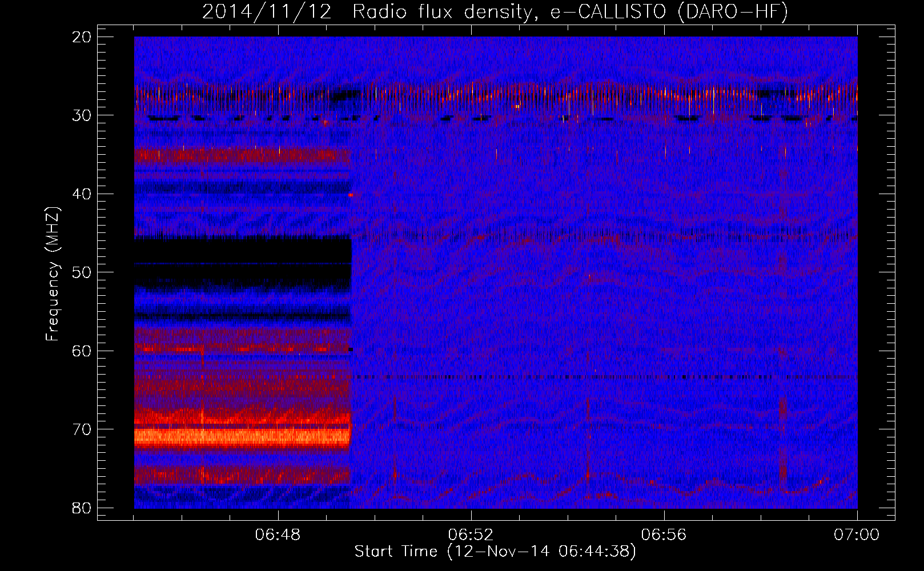The height and width of the screenshot is (571, 924).
Task: Click the 20 frequency tick label
Action: pyautogui.click(x=82, y=37)
